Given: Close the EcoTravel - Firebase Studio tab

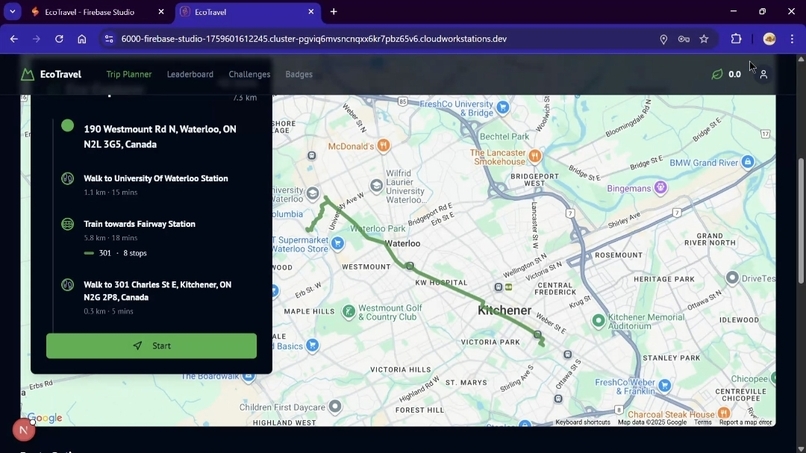Looking at the screenshot, I should 161,12.
